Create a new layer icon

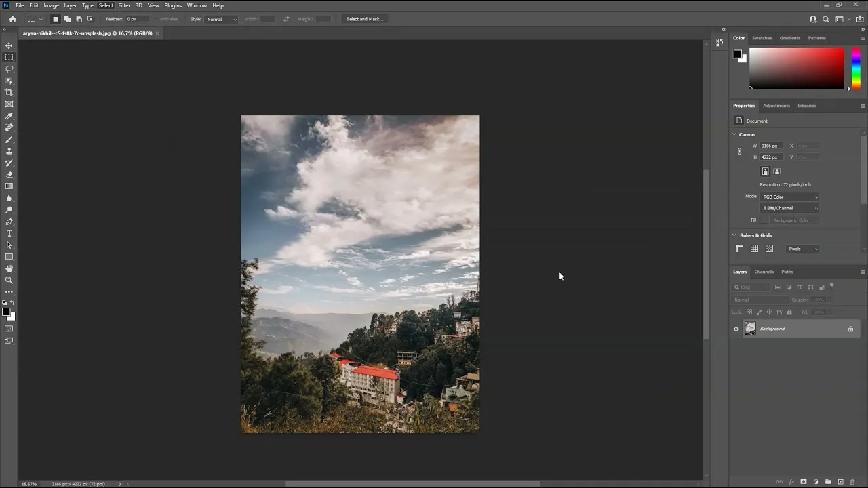(x=840, y=482)
